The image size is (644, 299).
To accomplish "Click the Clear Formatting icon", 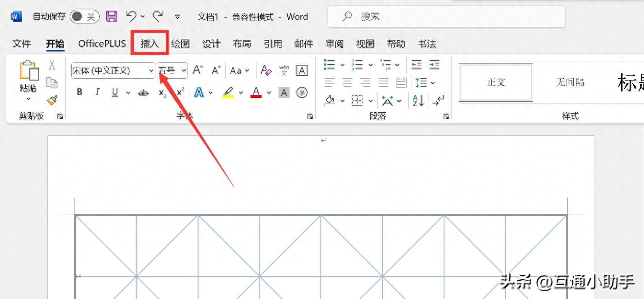I will [x=266, y=70].
